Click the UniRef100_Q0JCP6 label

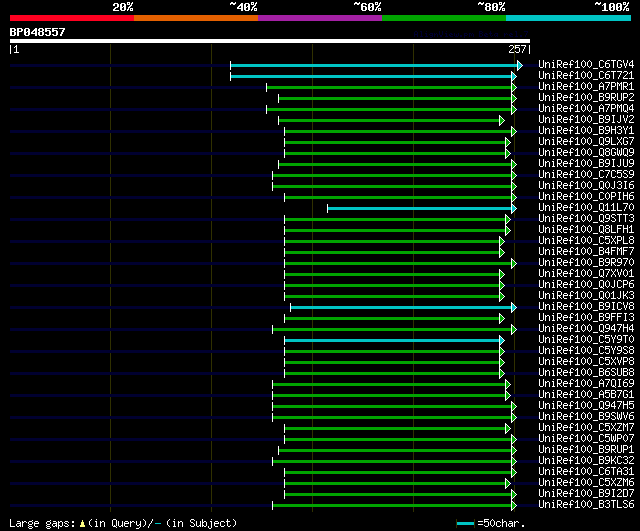pos(586,285)
